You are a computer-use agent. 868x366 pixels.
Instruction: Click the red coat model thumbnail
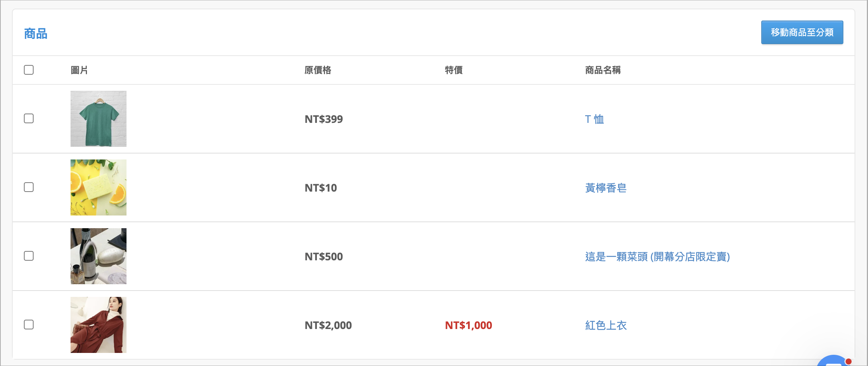[x=99, y=325]
